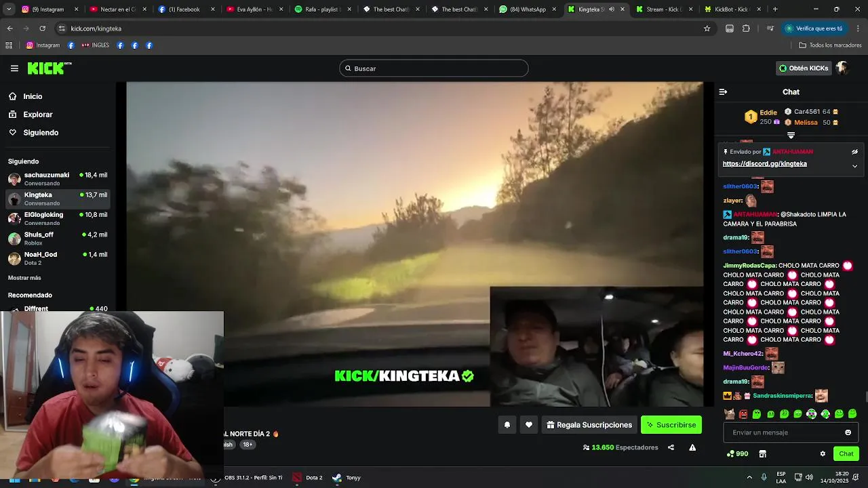Viewport: 868px width, 488px height.
Task: Collapse the chat panel with the arrow icon
Action: point(723,92)
